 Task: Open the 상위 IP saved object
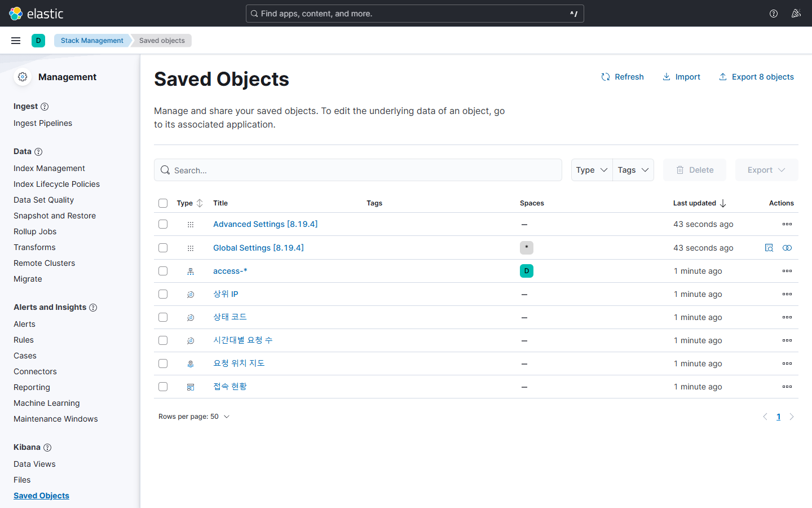(x=226, y=294)
